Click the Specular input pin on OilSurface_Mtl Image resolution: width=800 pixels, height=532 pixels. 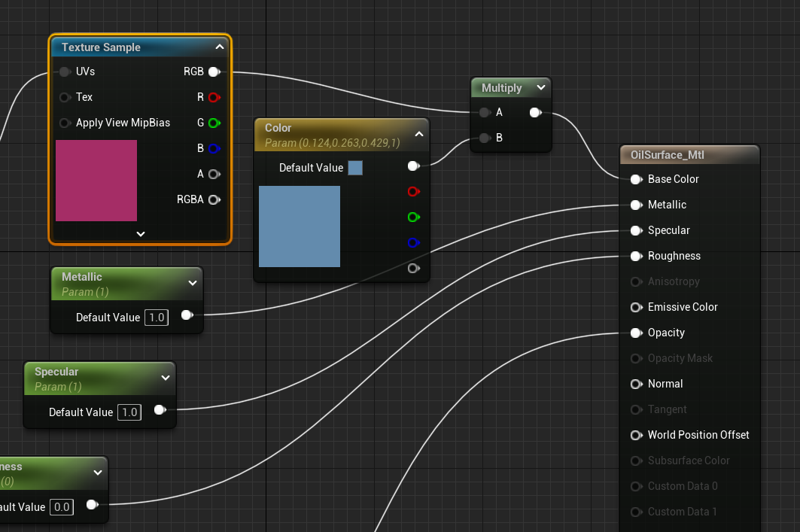[636, 230]
